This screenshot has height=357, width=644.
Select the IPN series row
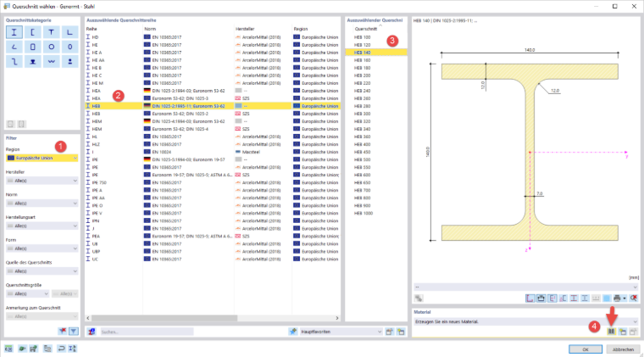[x=213, y=220]
